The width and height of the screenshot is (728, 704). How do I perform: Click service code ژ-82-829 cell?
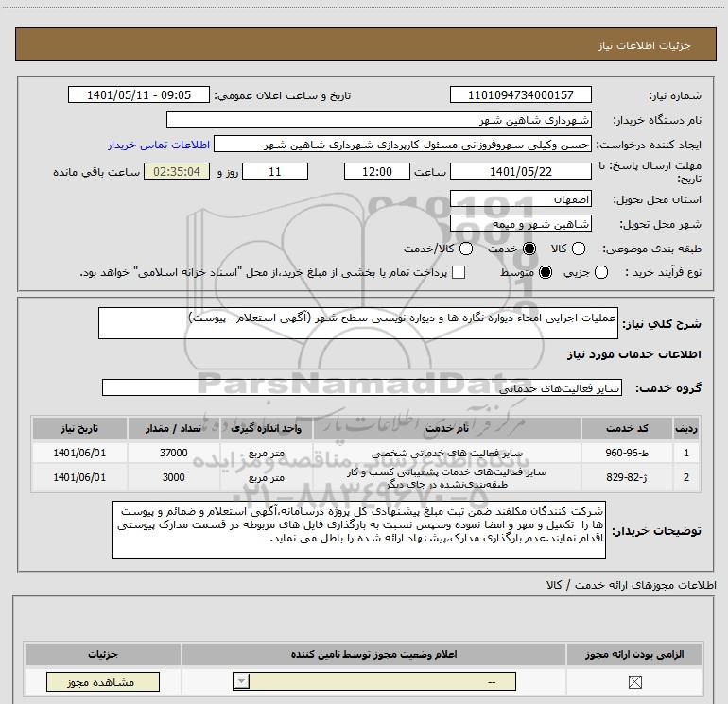[627, 477]
